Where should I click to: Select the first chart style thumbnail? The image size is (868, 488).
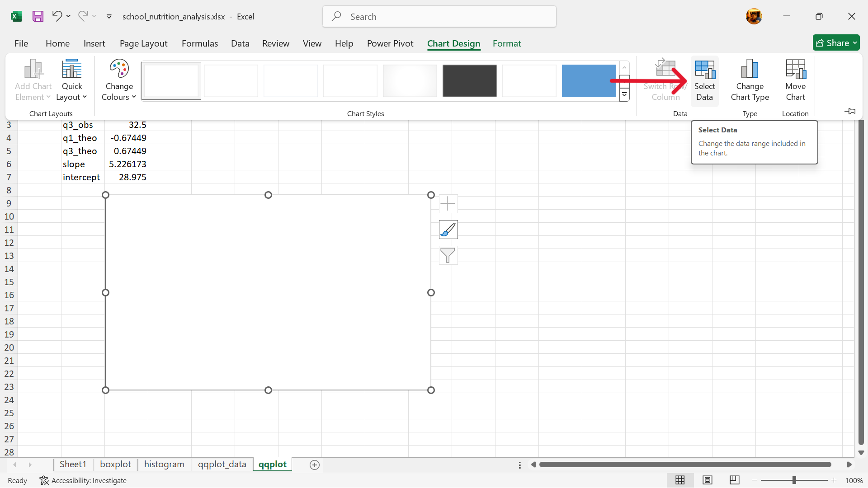[171, 81]
